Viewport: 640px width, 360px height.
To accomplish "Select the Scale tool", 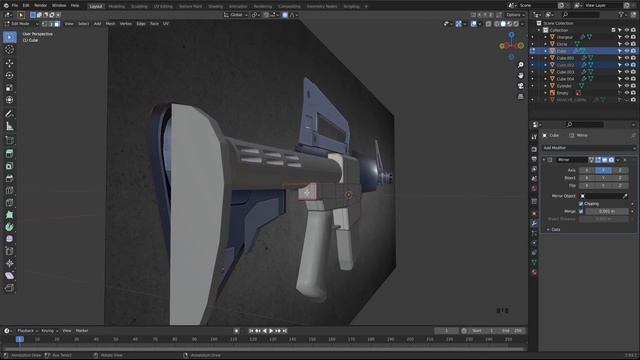I will pos(9,88).
